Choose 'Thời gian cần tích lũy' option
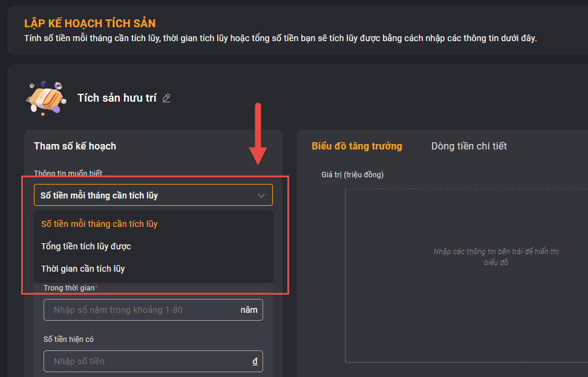Image resolution: width=588 pixels, height=377 pixels. click(154, 269)
